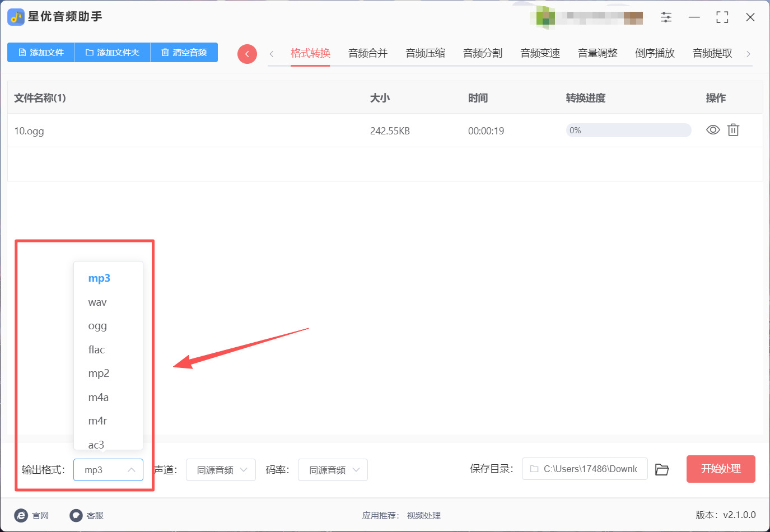The height and width of the screenshot is (532, 770).
Task: Switch to the 音频合并 tab
Action: (368, 53)
